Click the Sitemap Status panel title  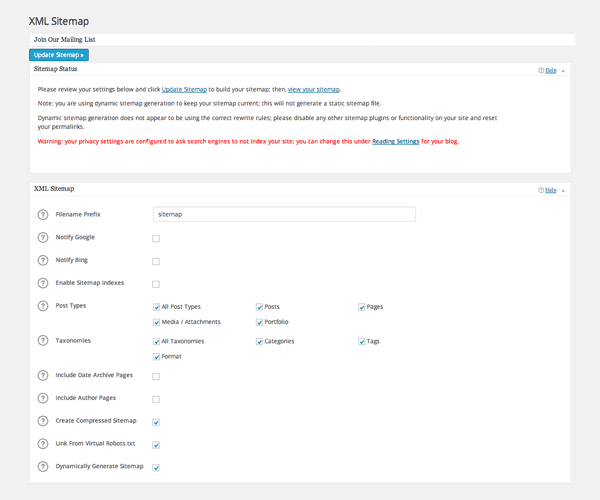pyautogui.click(x=55, y=69)
